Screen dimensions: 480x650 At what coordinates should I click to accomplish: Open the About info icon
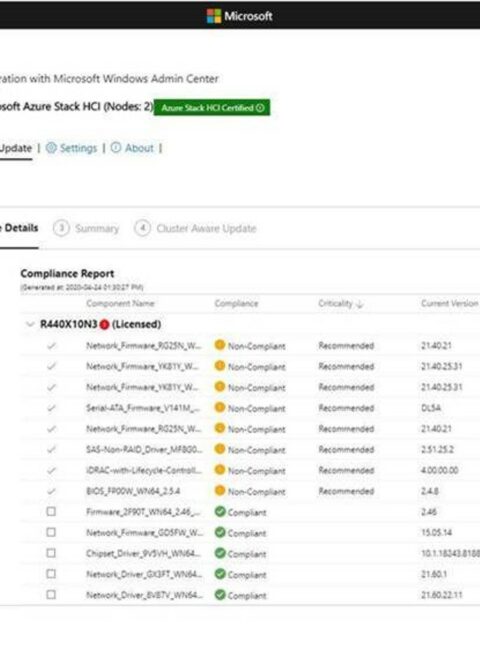[x=116, y=148]
